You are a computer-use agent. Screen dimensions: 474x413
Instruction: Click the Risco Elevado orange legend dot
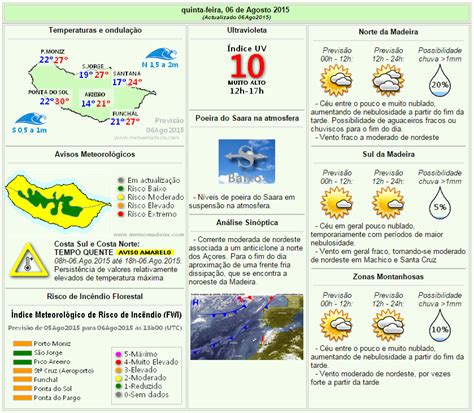click(x=121, y=206)
